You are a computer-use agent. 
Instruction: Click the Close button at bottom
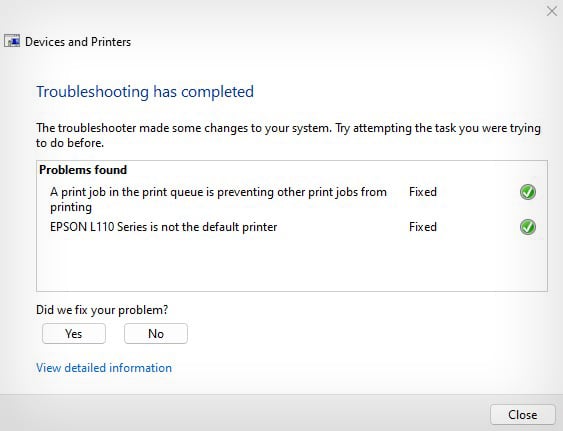[522, 415]
